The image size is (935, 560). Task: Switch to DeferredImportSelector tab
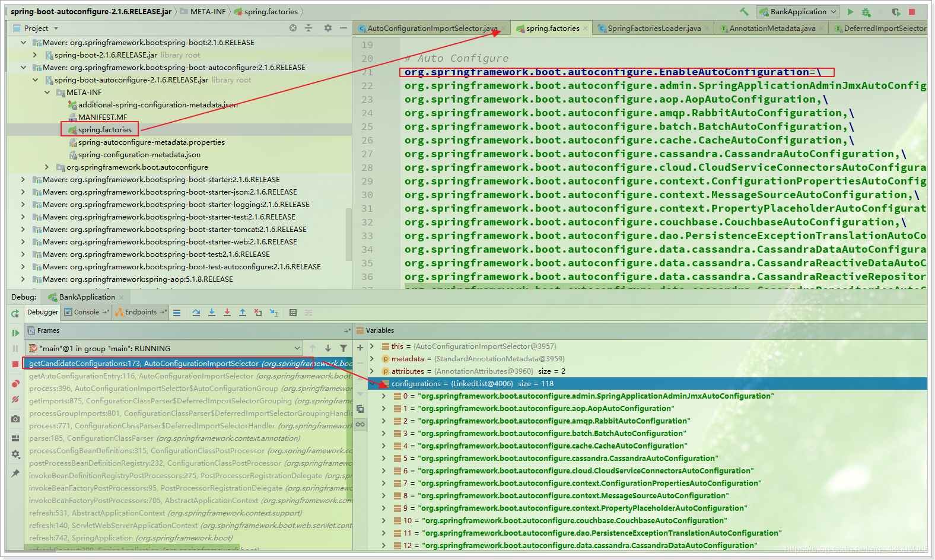coord(880,28)
